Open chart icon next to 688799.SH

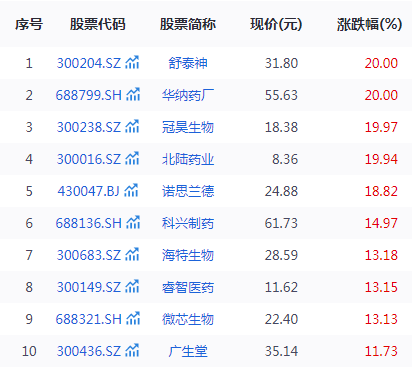(133, 94)
